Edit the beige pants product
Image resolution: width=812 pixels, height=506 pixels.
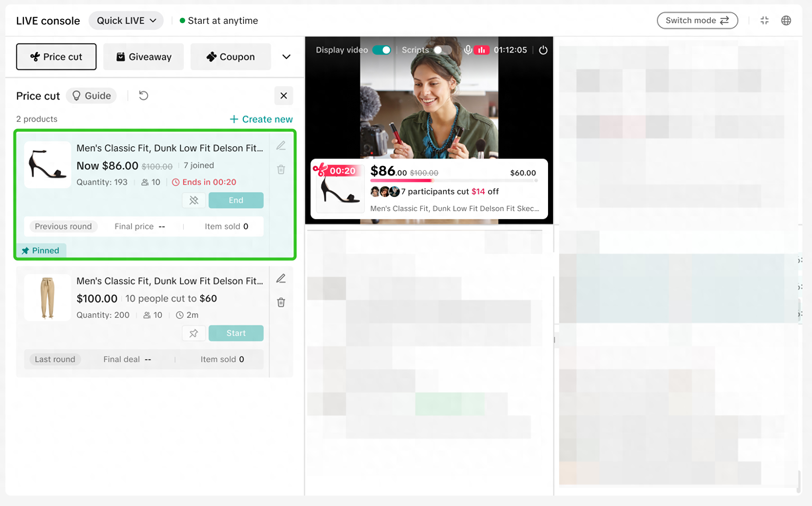[x=281, y=279]
